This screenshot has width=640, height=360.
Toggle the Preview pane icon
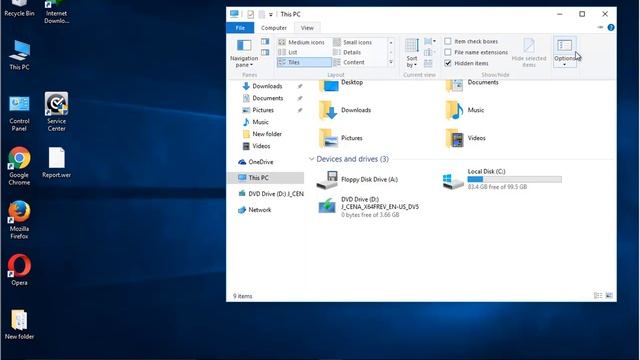pos(265,42)
